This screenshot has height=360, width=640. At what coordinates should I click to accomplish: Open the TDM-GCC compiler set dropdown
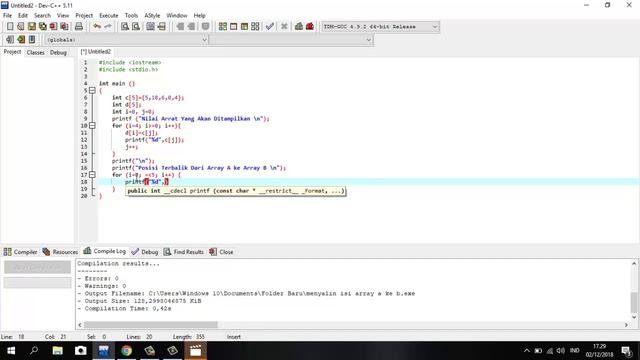380,27
